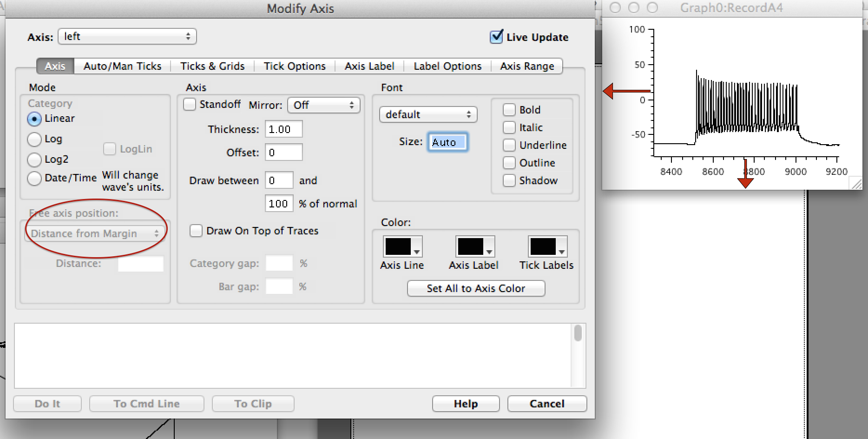This screenshot has height=439, width=868.
Task: Choose Date/Time axis mode
Action: [34, 178]
